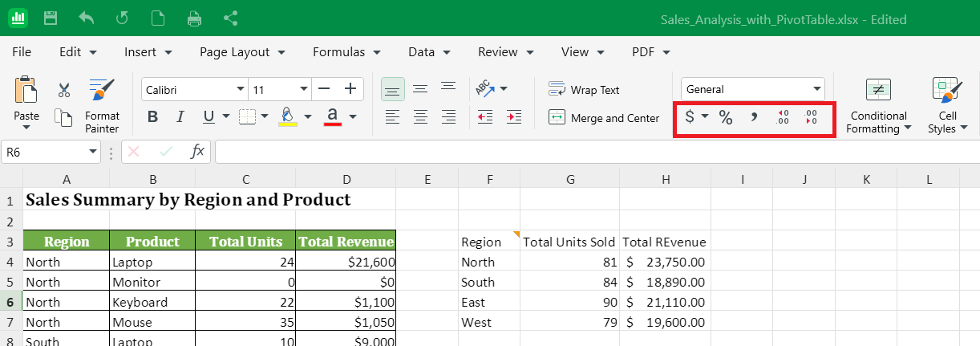Open borders dropdown arrow
980x346 pixels.
pos(266,117)
